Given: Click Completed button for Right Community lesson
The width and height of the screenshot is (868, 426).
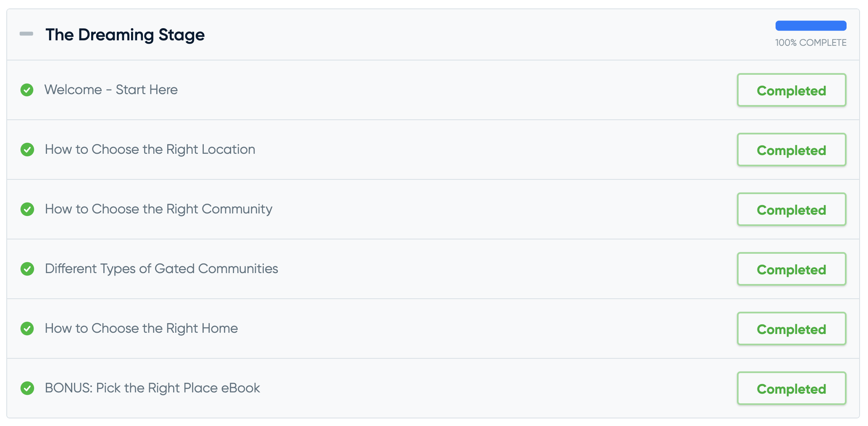Looking at the screenshot, I should click(792, 209).
